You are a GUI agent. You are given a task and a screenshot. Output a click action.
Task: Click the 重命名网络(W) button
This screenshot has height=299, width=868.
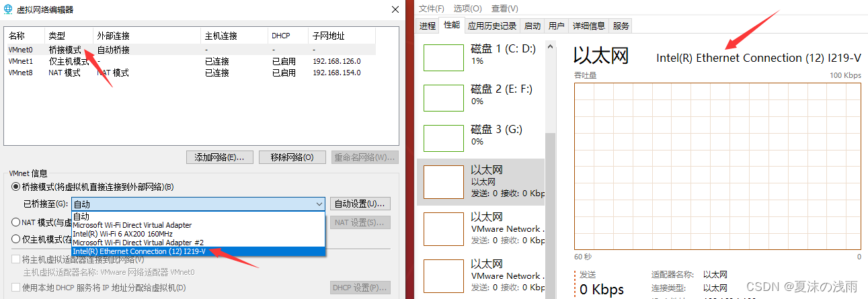pyautogui.click(x=365, y=157)
